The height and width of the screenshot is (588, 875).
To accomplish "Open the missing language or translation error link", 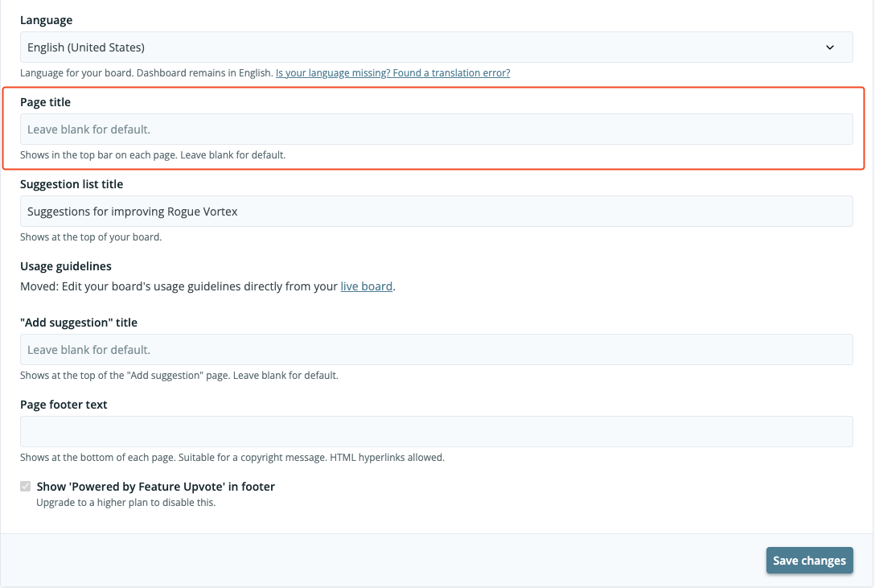I will 392,72.
